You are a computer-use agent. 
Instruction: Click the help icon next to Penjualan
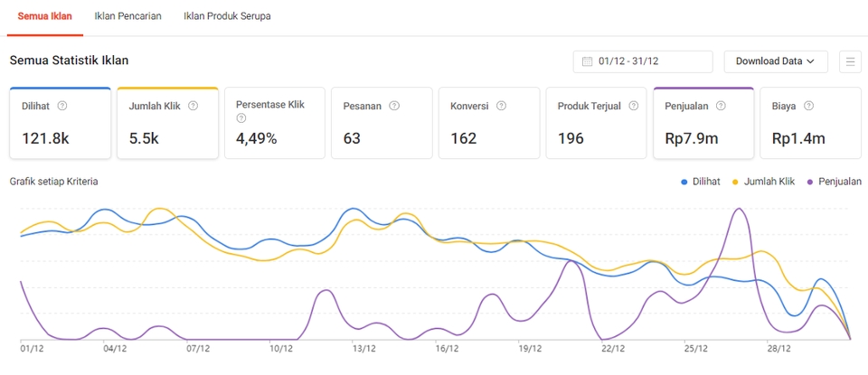722,106
